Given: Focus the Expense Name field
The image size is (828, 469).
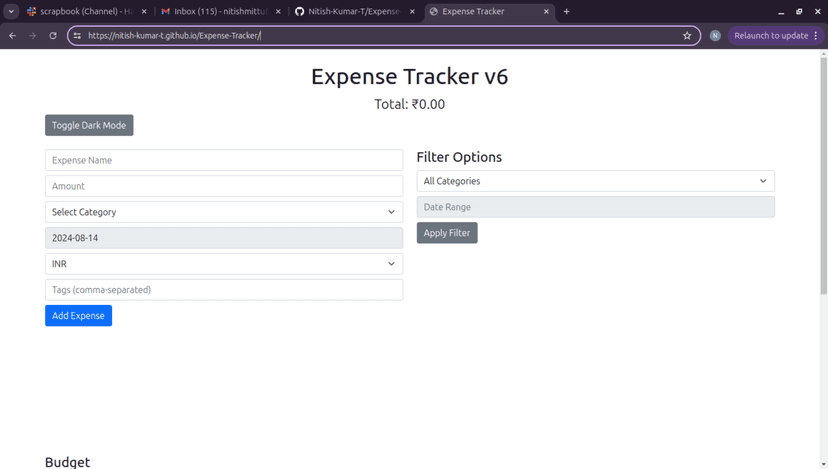Looking at the screenshot, I should click(x=224, y=160).
